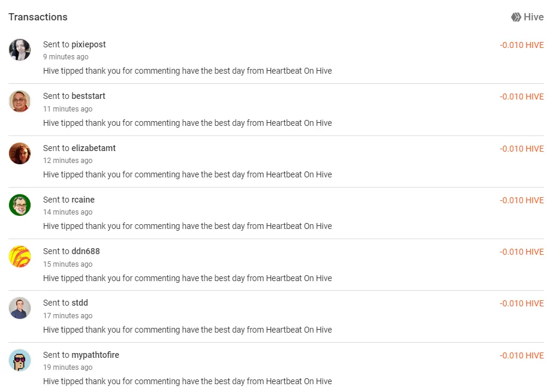Click the Hive logo icon

click(516, 17)
